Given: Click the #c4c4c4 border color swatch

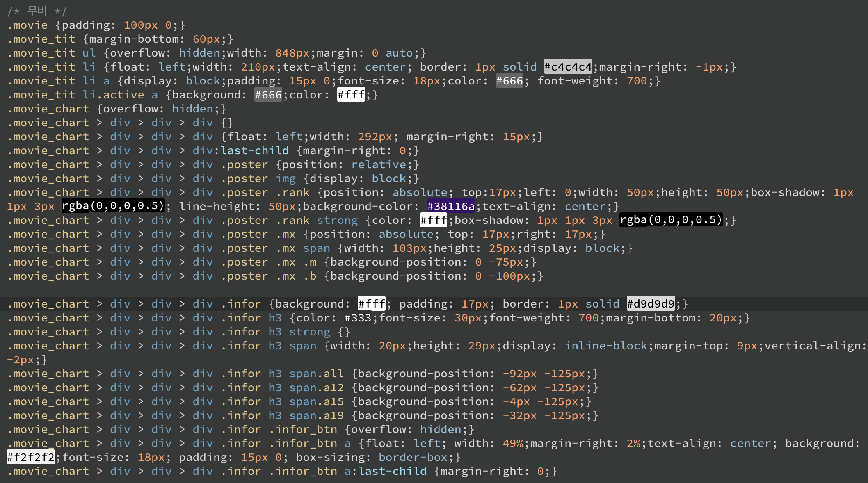Looking at the screenshot, I should [568, 67].
